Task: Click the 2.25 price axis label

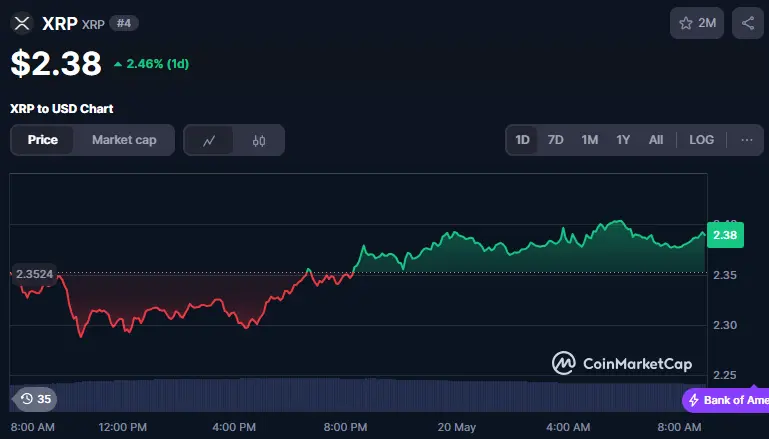Action: click(x=725, y=375)
